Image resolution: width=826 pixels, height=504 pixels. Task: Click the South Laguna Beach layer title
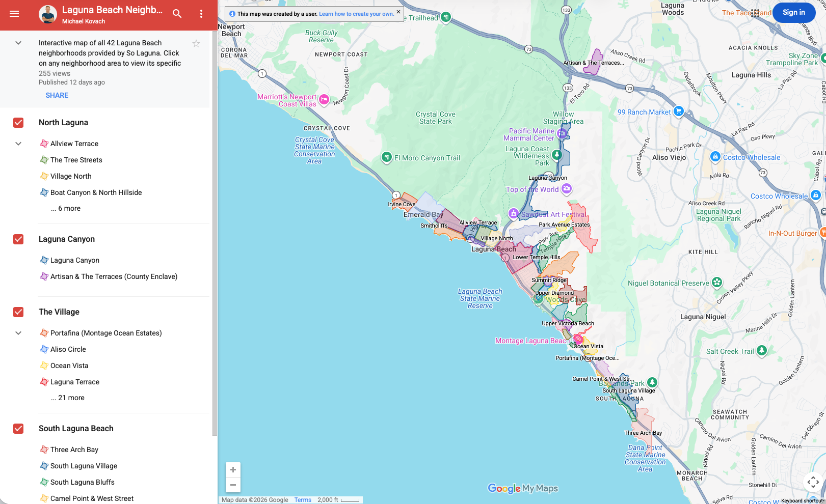pos(76,429)
